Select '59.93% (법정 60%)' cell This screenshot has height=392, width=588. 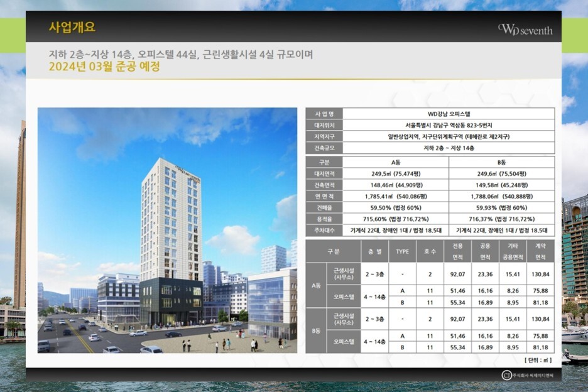[x=501, y=207]
